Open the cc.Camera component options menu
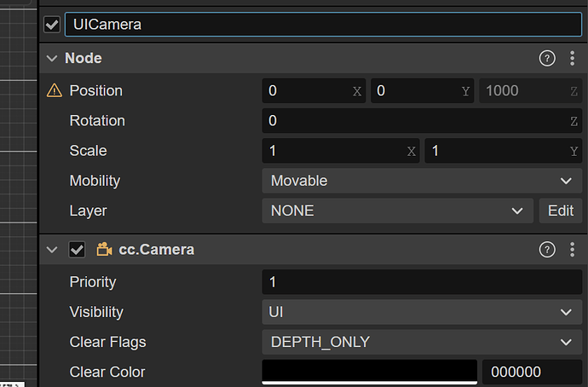Screen dimensions: 588x387 pos(572,250)
